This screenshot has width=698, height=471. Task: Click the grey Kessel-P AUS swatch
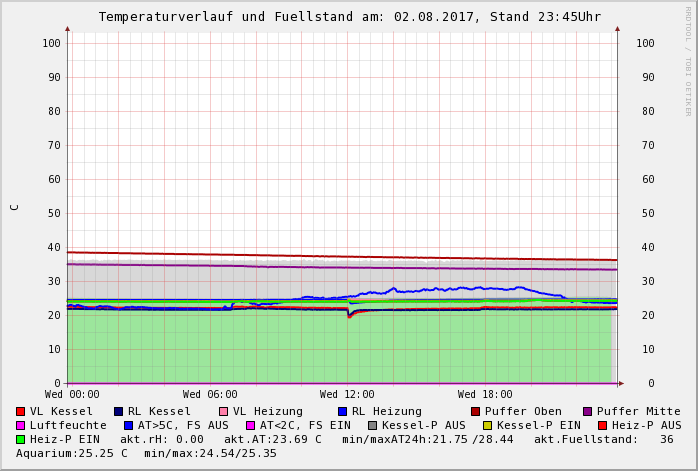(373, 425)
